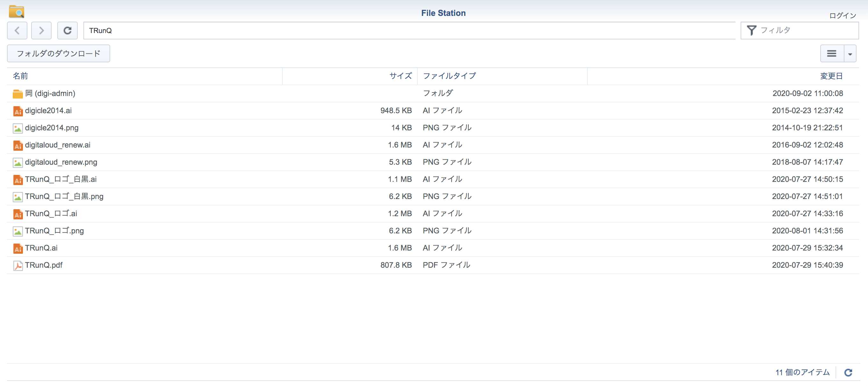This screenshot has width=868, height=386.
Task: Click the PDF icon for TRunQ.pdf
Action: pyautogui.click(x=18, y=265)
